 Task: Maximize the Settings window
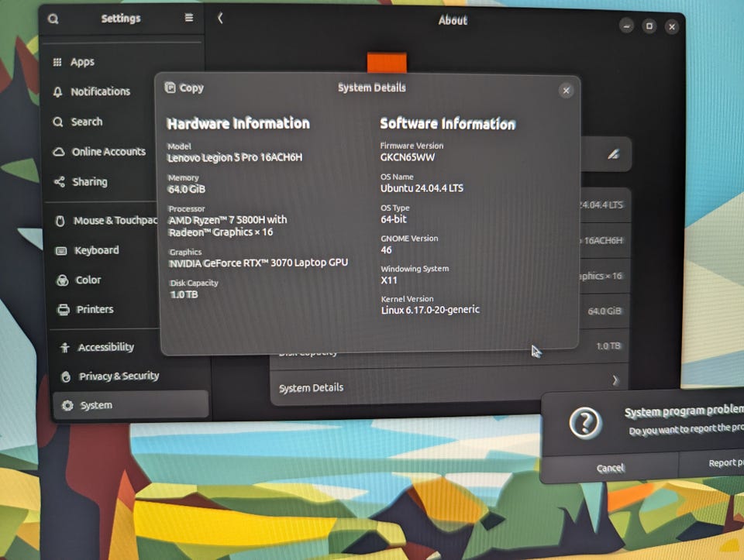coord(649,26)
